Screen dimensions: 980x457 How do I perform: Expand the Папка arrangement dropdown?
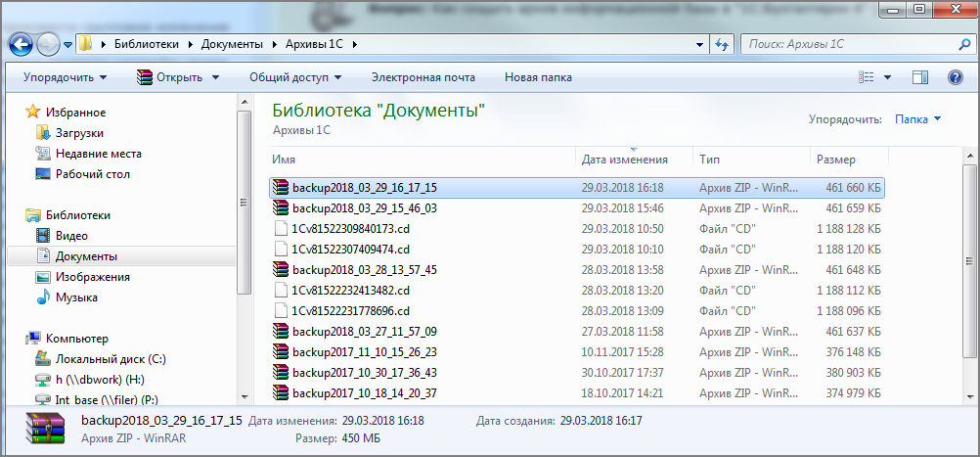pos(918,119)
